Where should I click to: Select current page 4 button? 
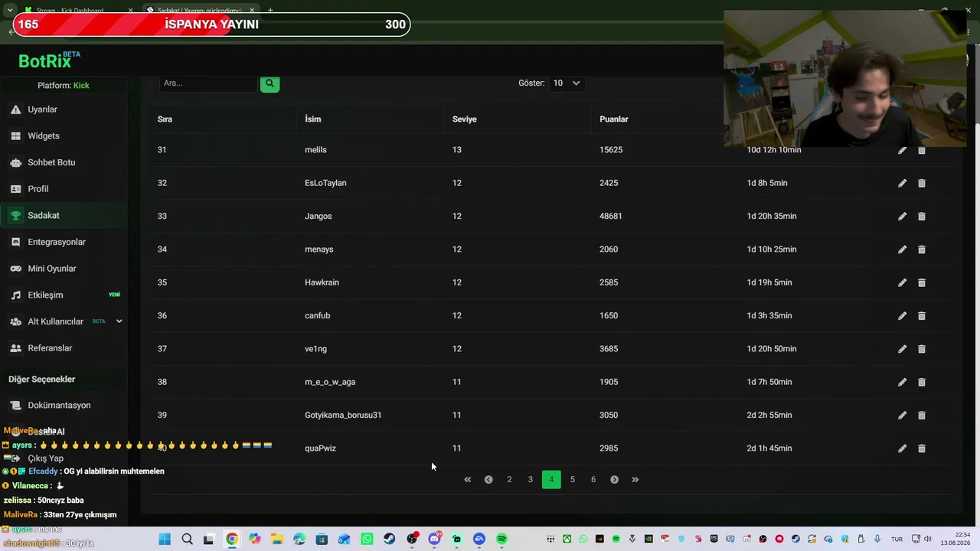click(551, 480)
